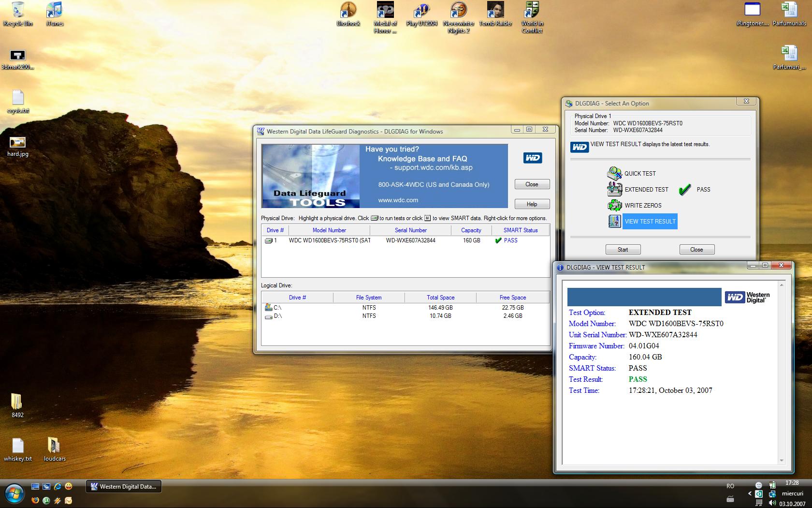Click the Serial Number column header
Image resolution: width=812 pixels, height=508 pixels.
[410, 230]
